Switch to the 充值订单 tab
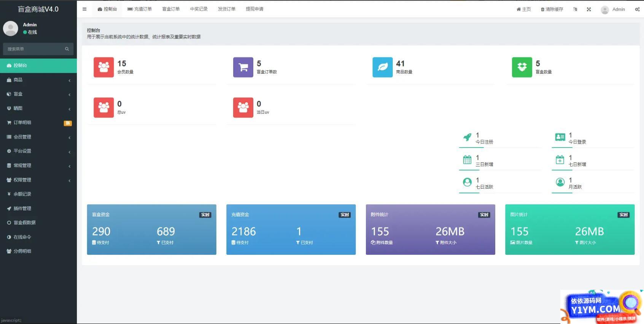644x324 pixels. [x=140, y=9]
